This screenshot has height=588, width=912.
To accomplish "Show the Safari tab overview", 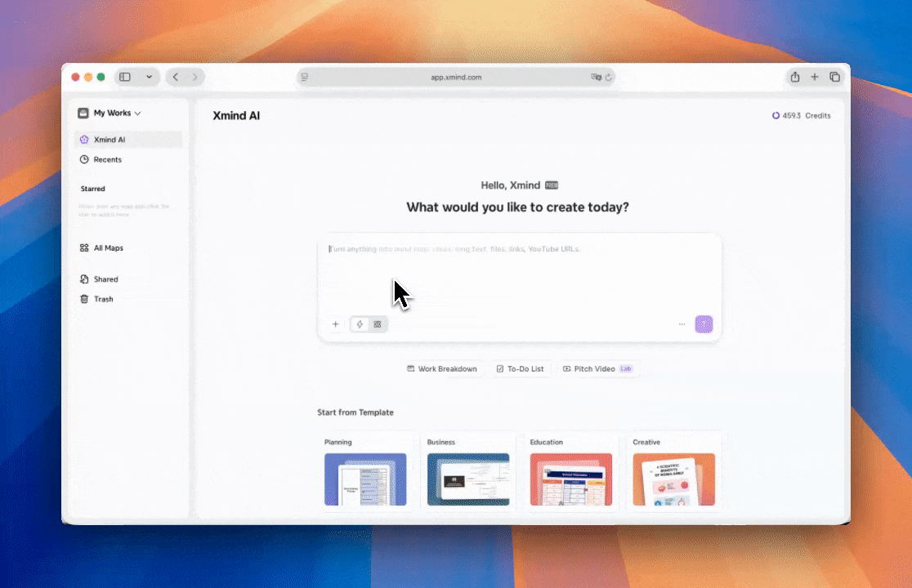I will coord(834,77).
